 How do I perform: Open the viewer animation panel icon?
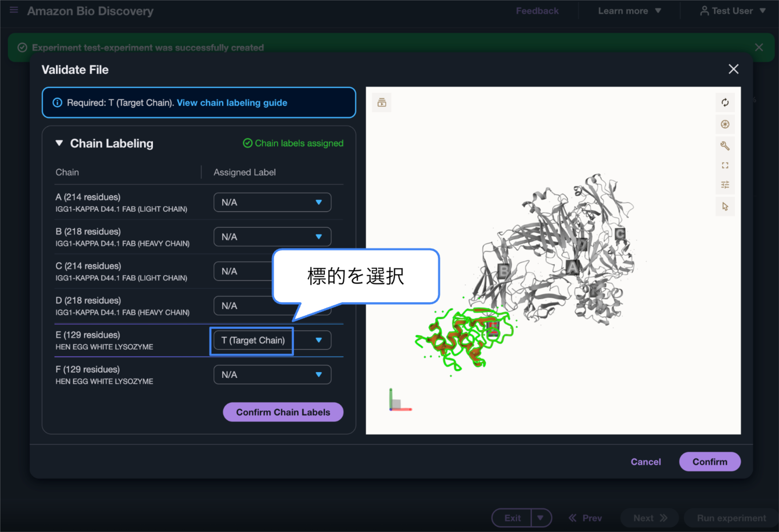[x=381, y=102]
